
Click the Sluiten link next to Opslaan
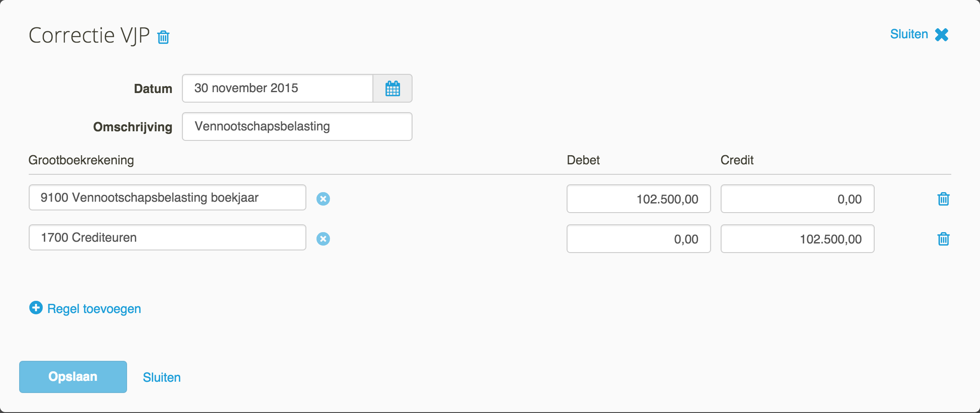[x=162, y=377]
